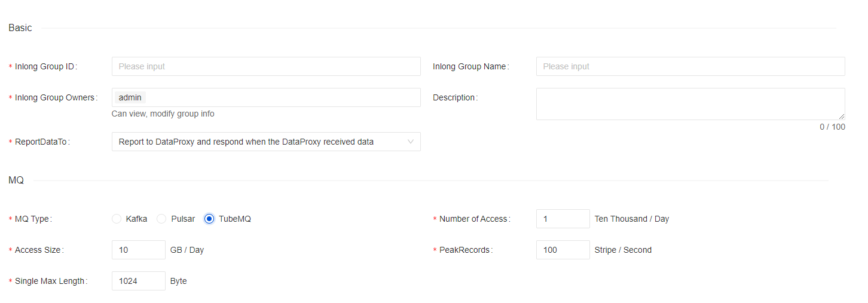Click the PeakRecords input box

(x=563, y=250)
